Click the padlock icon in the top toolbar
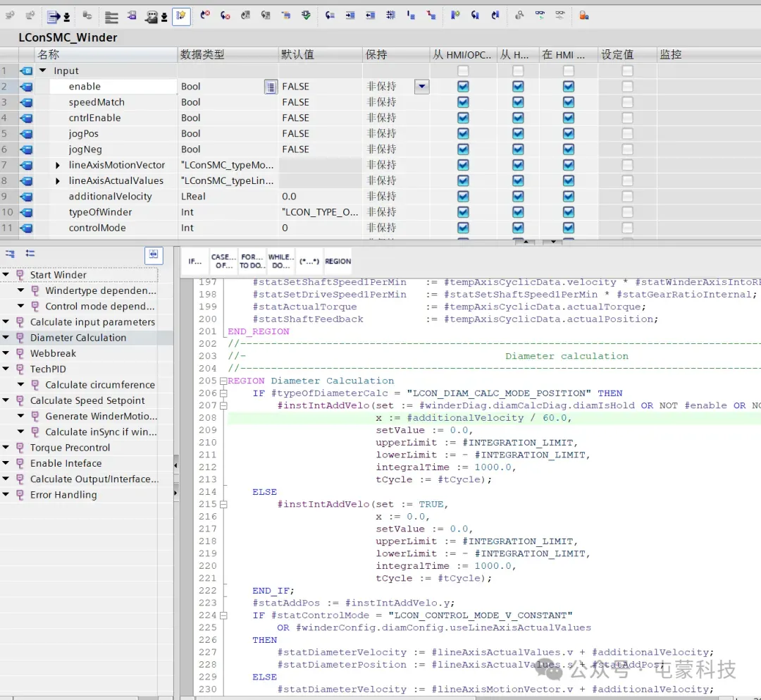The image size is (761, 700). (583, 15)
